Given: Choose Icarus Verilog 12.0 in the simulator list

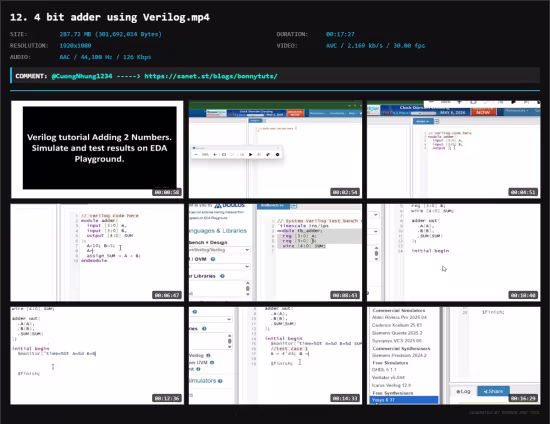Looking at the screenshot, I should tap(391, 385).
